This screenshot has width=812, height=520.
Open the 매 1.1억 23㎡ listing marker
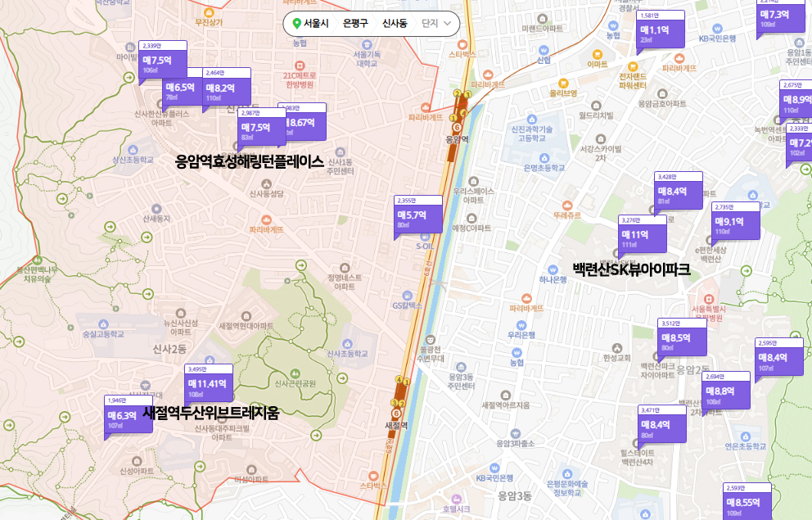point(661,30)
